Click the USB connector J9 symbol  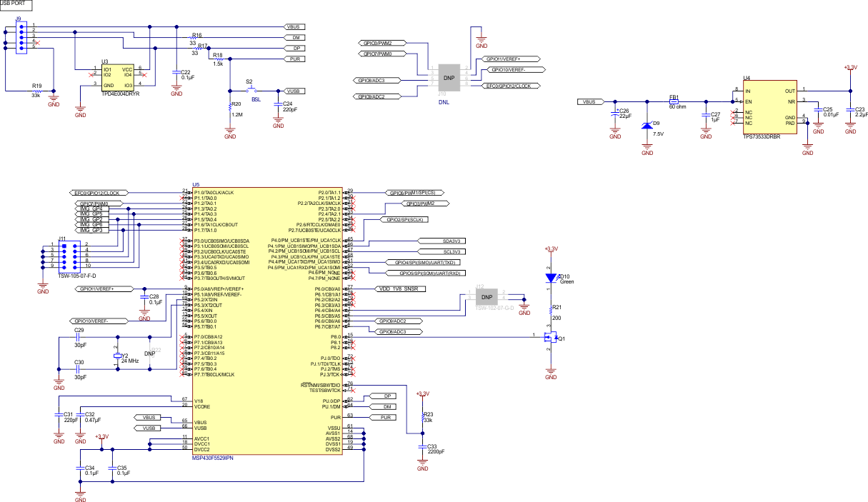pyautogui.click(x=21, y=36)
